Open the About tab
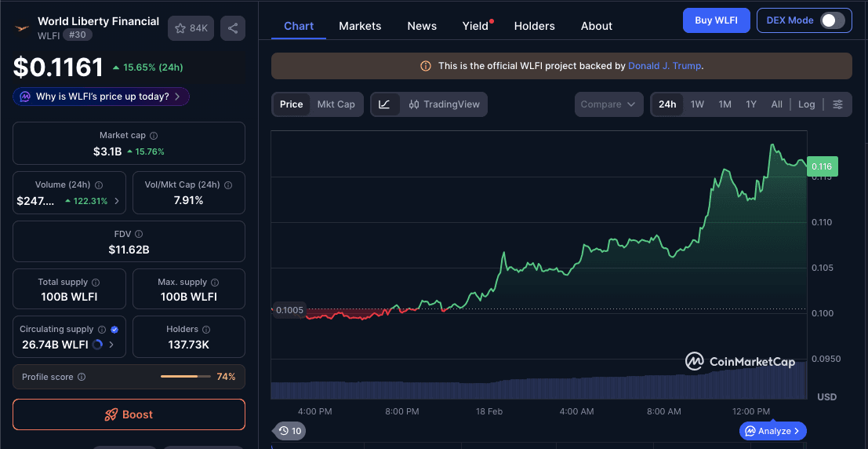Viewport: 868px width, 449px height. point(596,26)
